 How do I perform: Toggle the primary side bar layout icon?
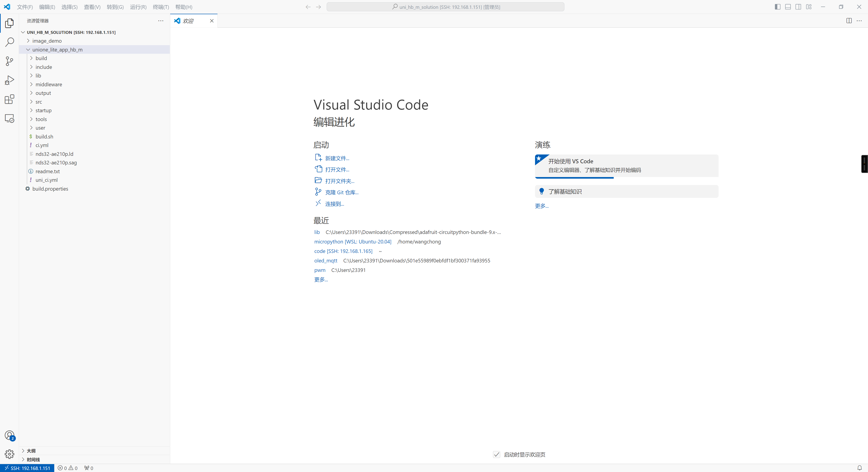(778, 7)
